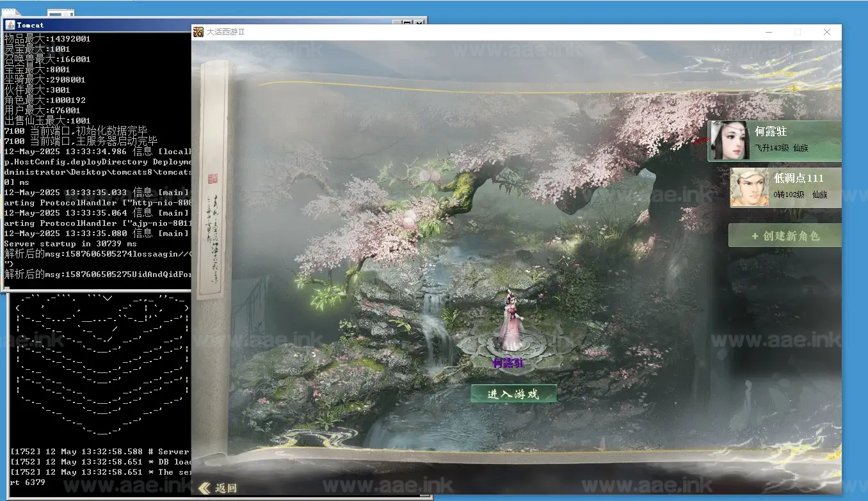Click the 13:33:34.986 log entry in Tomcat

coord(97,152)
